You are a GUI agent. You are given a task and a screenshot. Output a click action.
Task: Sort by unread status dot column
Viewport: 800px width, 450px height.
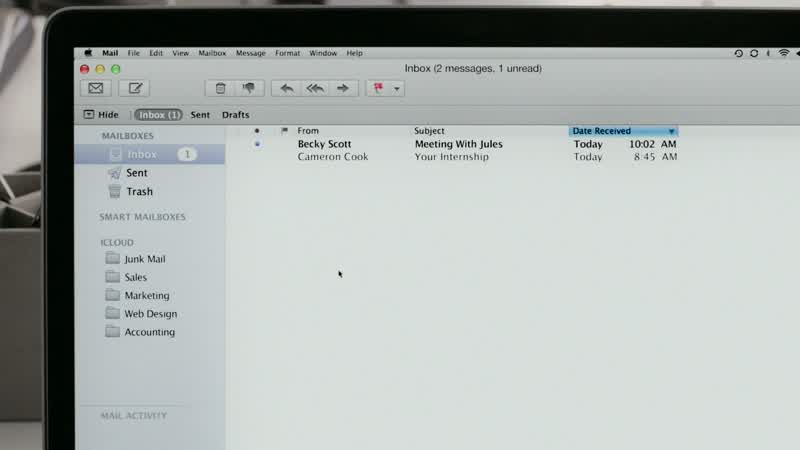point(257,131)
